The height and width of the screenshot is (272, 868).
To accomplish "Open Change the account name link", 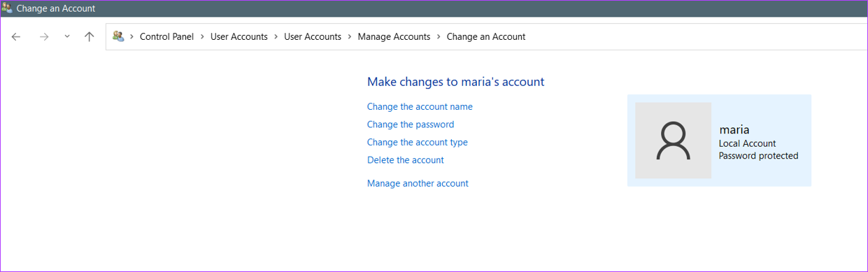I will (420, 107).
